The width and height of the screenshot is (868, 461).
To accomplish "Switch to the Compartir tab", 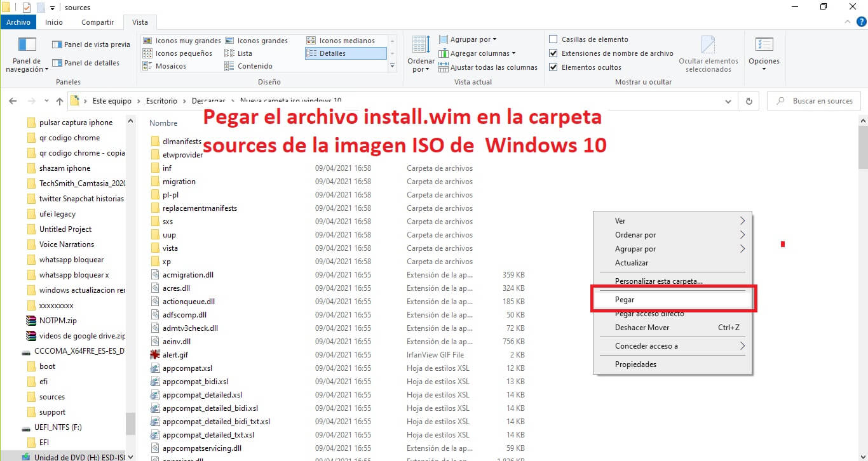I will pyautogui.click(x=97, y=22).
